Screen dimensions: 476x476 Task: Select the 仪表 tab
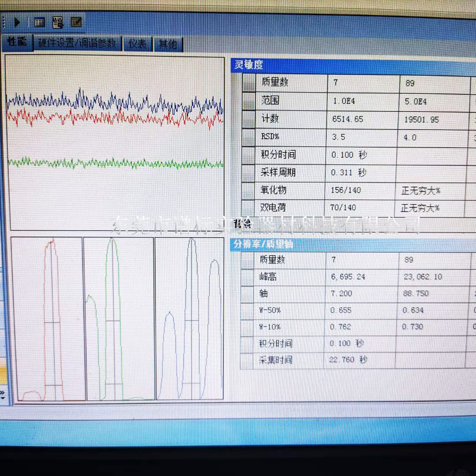[x=137, y=44]
